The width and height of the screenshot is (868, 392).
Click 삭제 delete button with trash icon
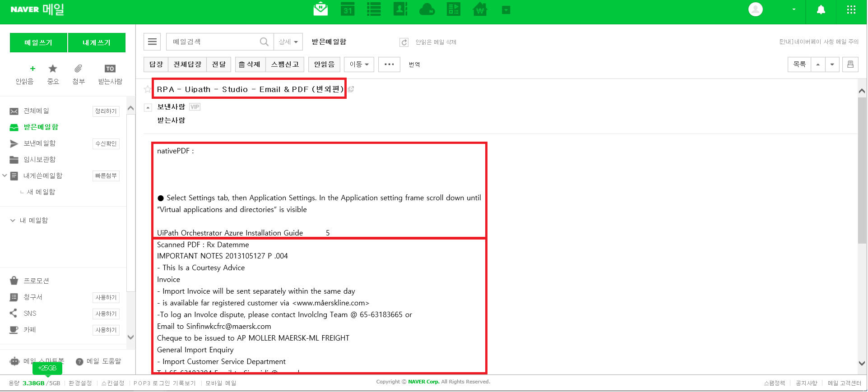point(250,65)
